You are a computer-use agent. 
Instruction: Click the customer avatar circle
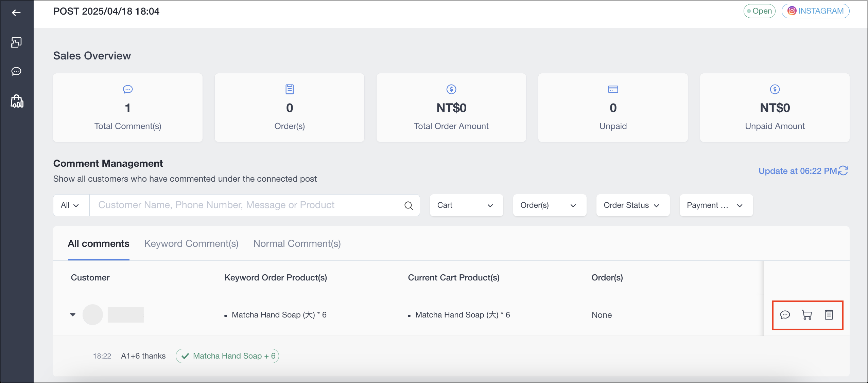click(92, 315)
